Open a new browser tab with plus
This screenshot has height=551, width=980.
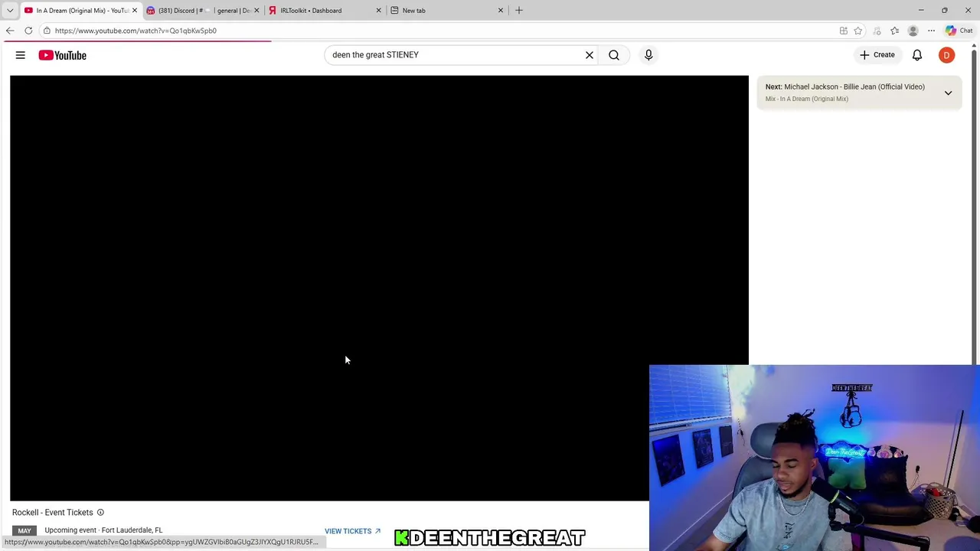(519, 11)
